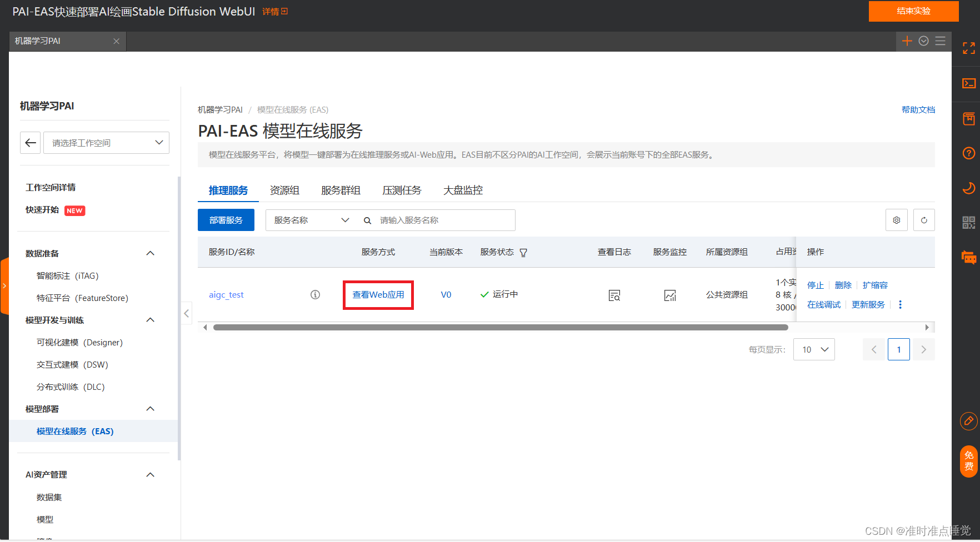Click 扩缩容 for aigc_test
Screen dimensions: 980x542
875,285
